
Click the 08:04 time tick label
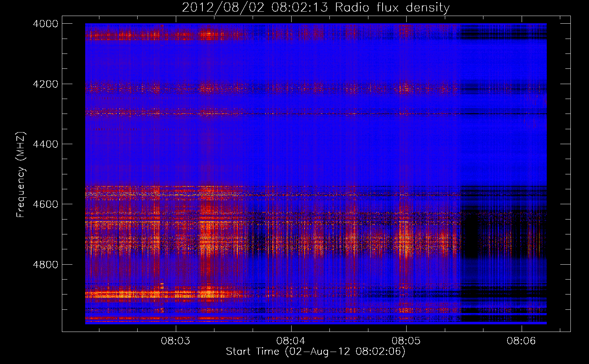290,341
